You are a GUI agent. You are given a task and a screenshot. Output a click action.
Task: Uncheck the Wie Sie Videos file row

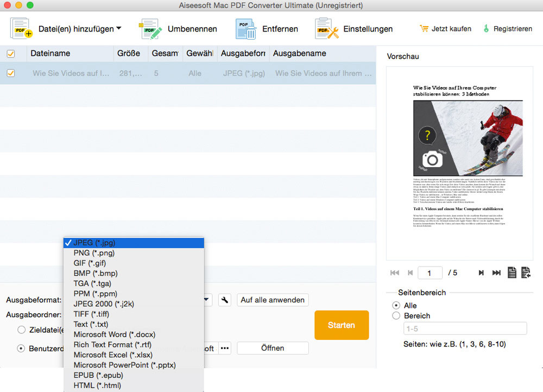point(11,73)
